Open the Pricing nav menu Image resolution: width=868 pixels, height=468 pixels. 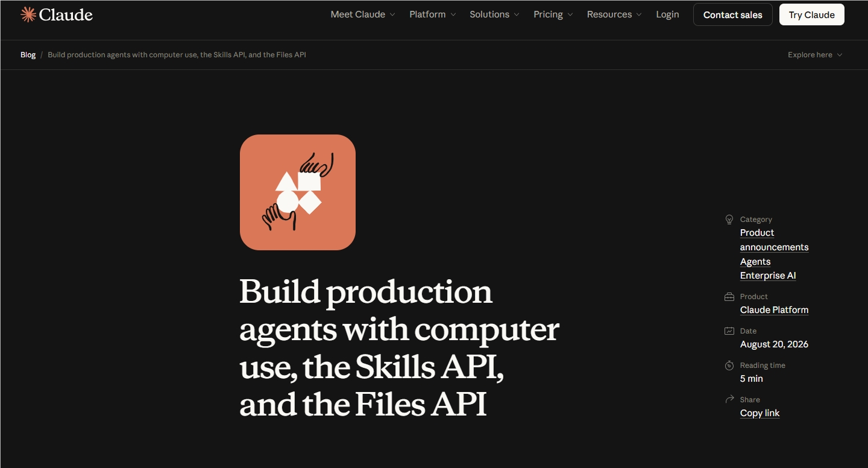[x=553, y=14]
